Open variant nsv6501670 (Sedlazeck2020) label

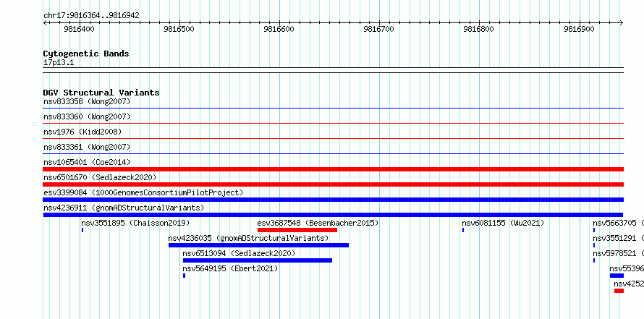[x=100, y=177]
